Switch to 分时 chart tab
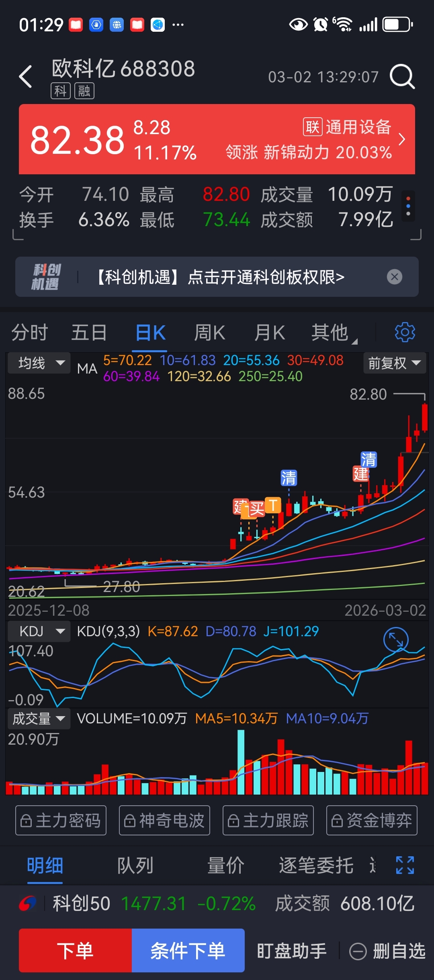This screenshot has height=980, width=434. 30,333
